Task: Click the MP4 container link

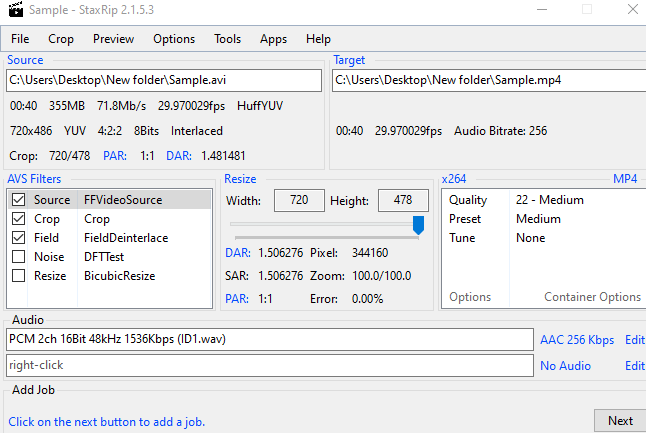Action: click(625, 179)
